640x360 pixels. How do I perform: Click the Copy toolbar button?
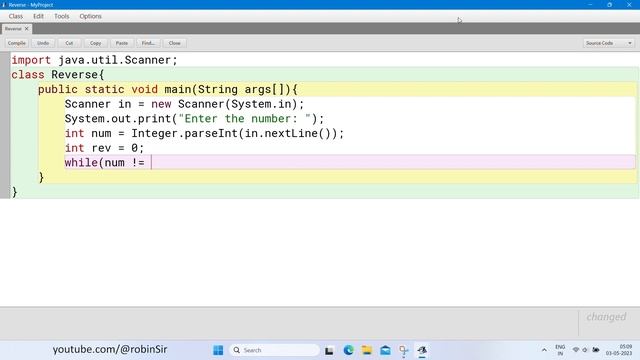96,43
